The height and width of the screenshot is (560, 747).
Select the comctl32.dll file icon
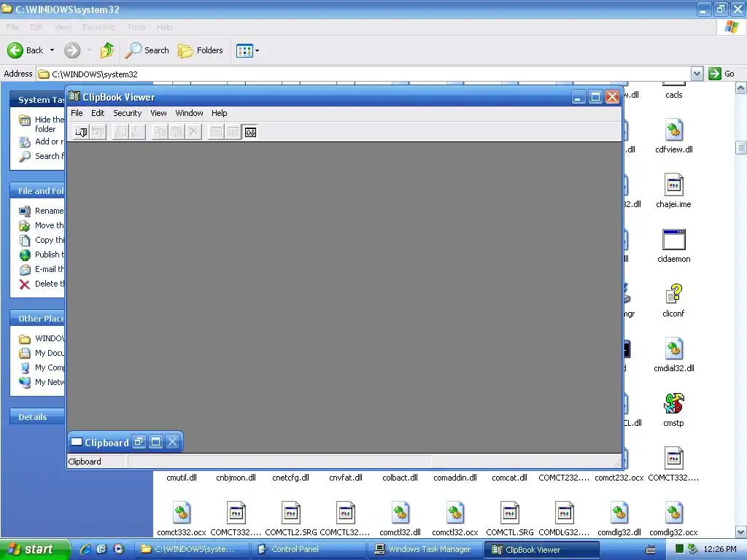coord(400,513)
